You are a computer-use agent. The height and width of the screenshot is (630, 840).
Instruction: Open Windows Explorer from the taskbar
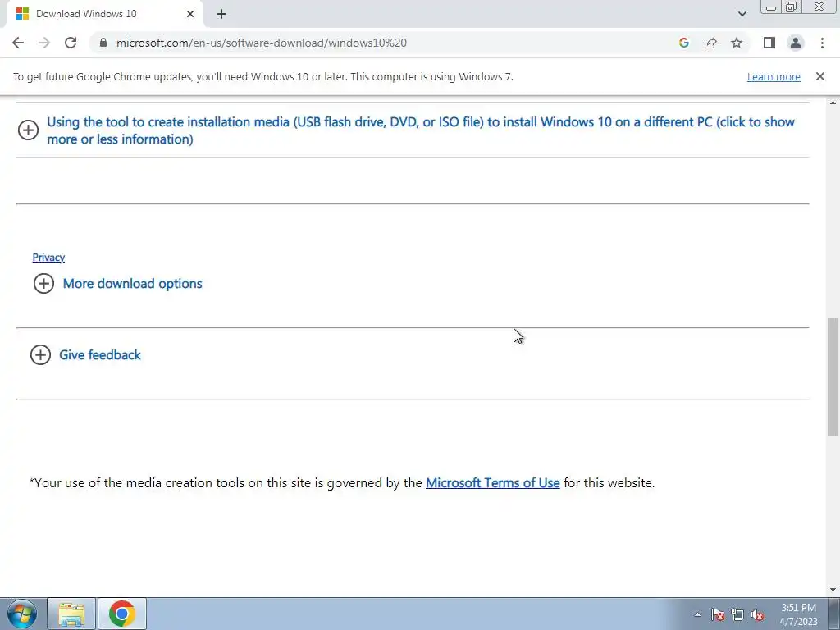click(x=71, y=614)
